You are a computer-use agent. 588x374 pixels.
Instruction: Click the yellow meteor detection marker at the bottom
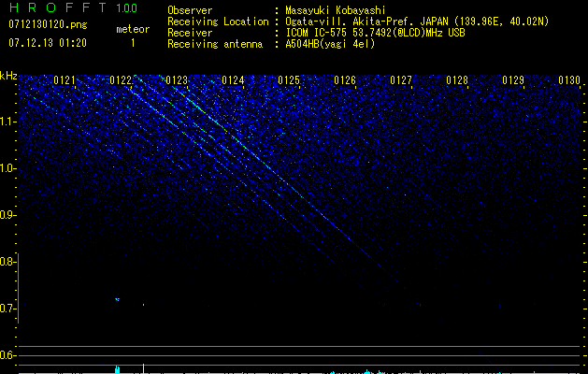point(144,368)
